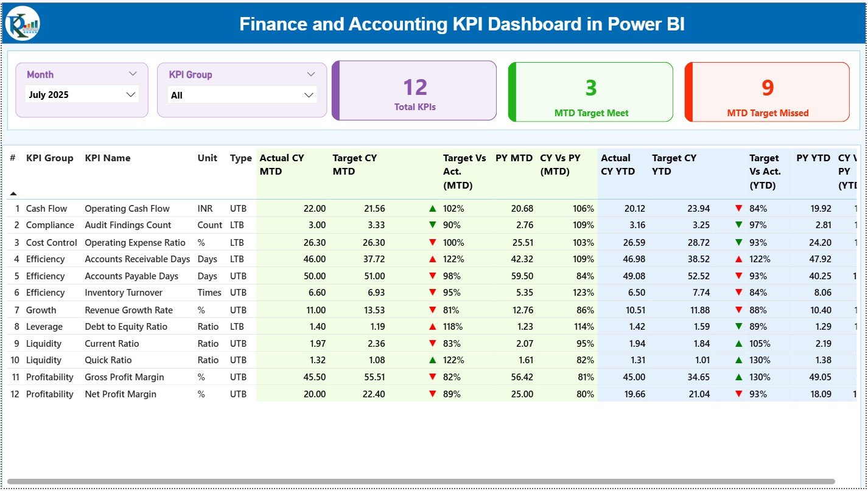Click the red up arrow for Accounts Receivable Days MTD
Image resolution: width=868 pixels, height=491 pixels.
click(x=433, y=259)
